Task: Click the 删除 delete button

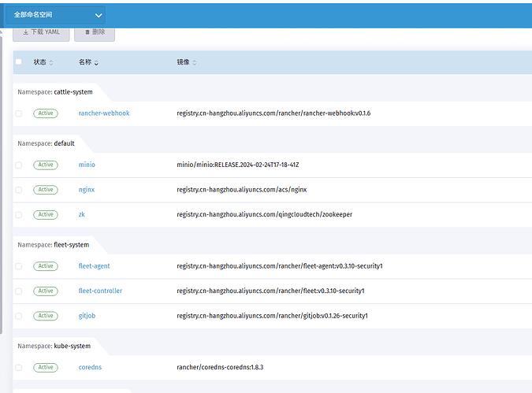Action: [x=95, y=32]
